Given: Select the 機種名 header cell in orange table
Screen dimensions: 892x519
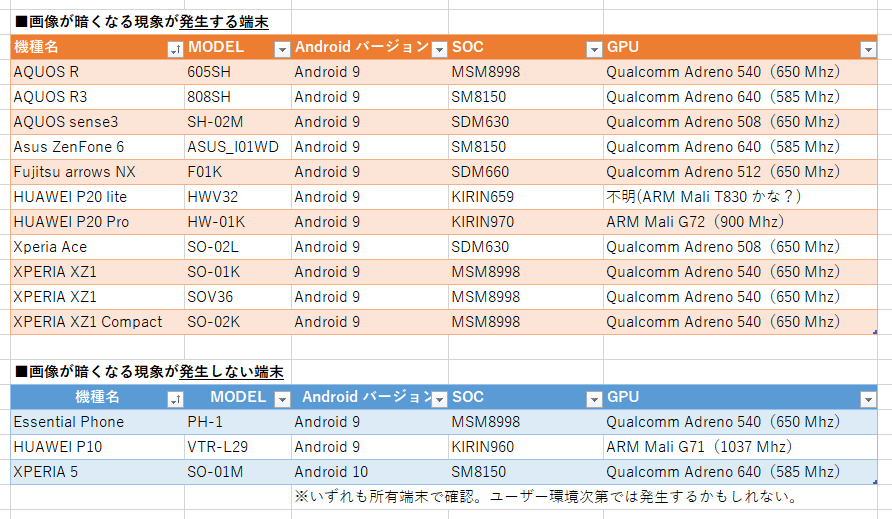Looking at the screenshot, I should tap(97, 47).
